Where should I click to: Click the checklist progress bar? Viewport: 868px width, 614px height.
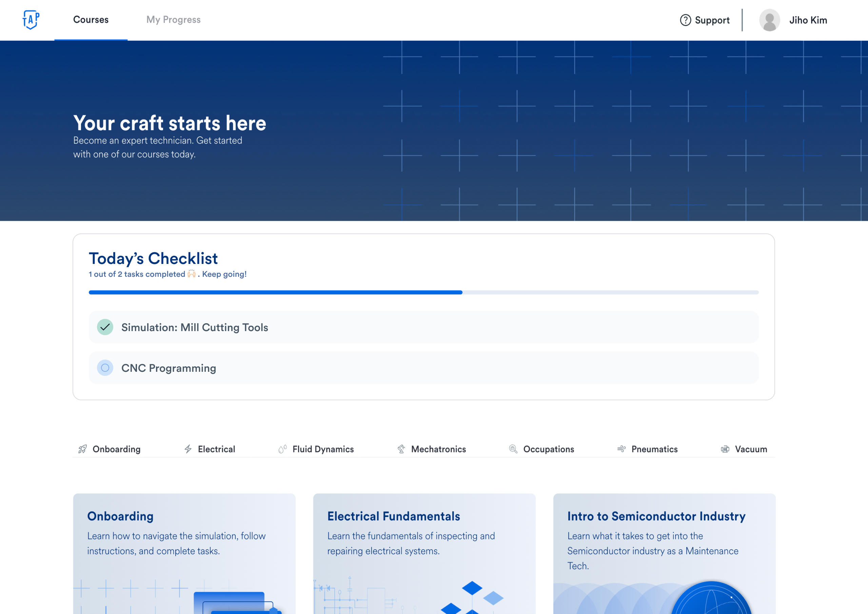[x=423, y=292]
